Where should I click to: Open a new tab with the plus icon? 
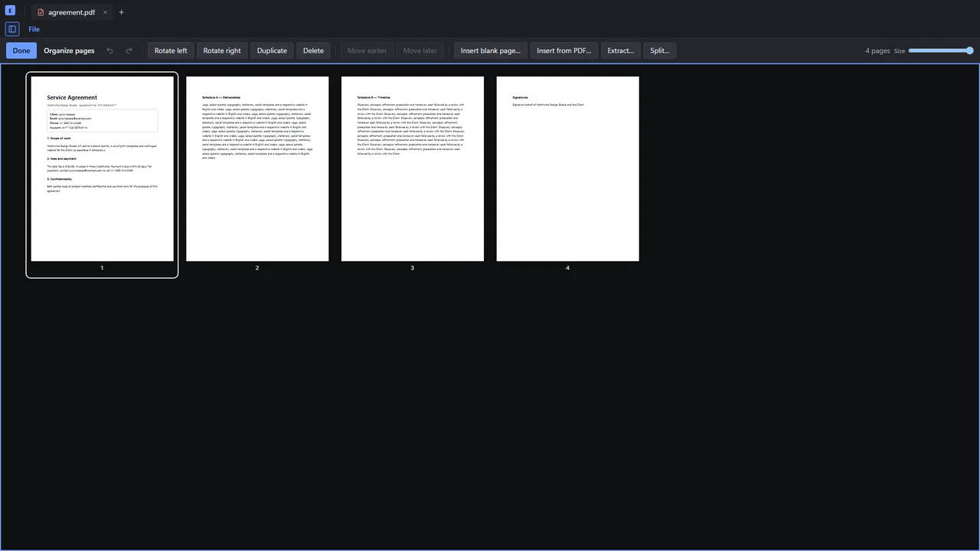pyautogui.click(x=121, y=12)
